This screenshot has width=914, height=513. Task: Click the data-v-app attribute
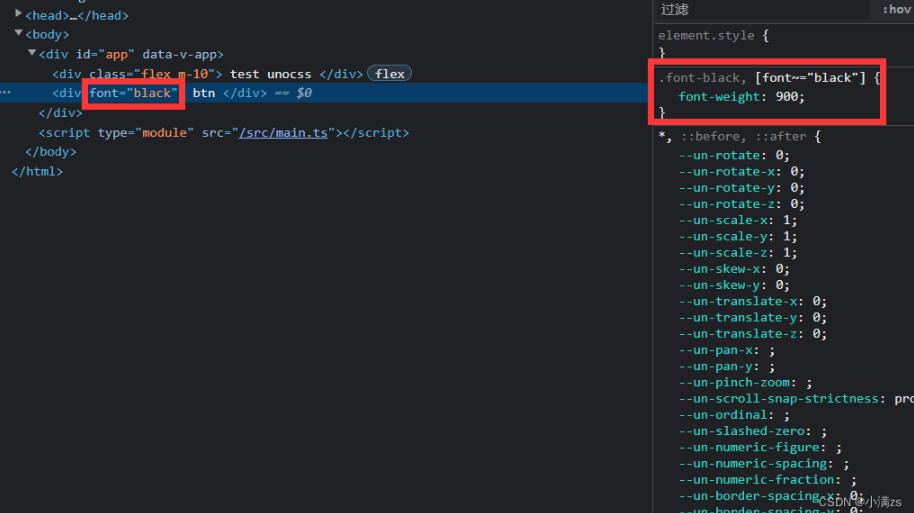click(x=179, y=54)
